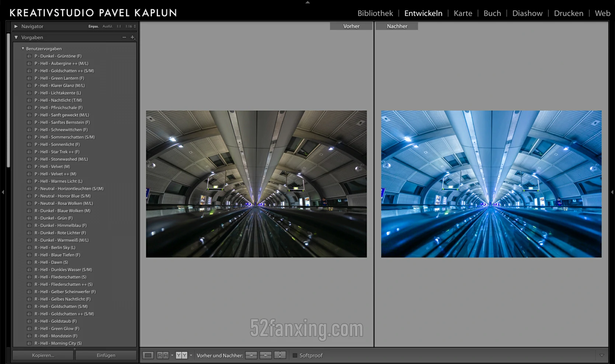Viewport: 615px width, 364px height.
Task: Set Navigator zoom to 1:16
Action: tap(129, 27)
